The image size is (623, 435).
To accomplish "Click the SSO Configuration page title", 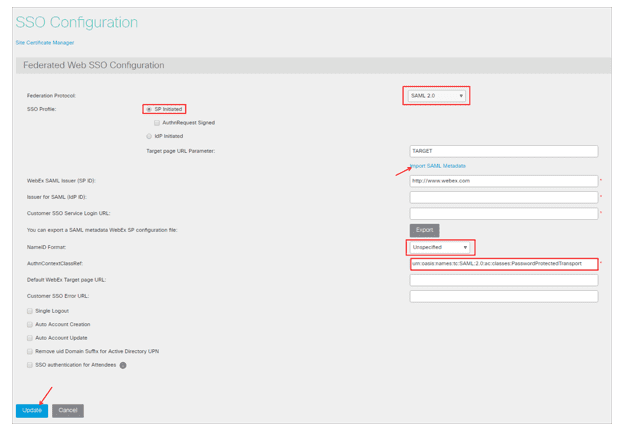I will pos(77,22).
